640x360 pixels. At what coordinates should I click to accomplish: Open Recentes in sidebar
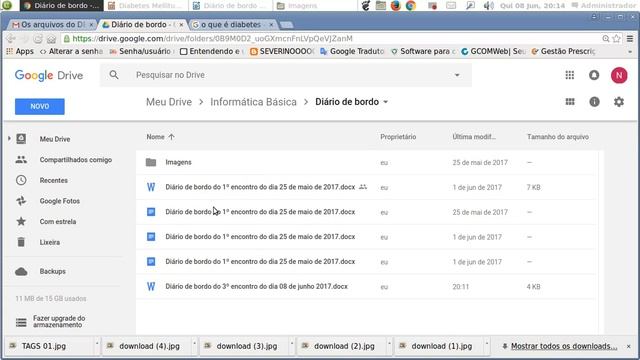[x=53, y=180]
